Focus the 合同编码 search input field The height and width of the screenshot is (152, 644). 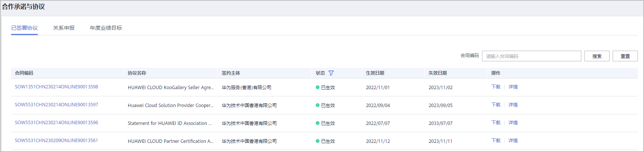point(531,56)
